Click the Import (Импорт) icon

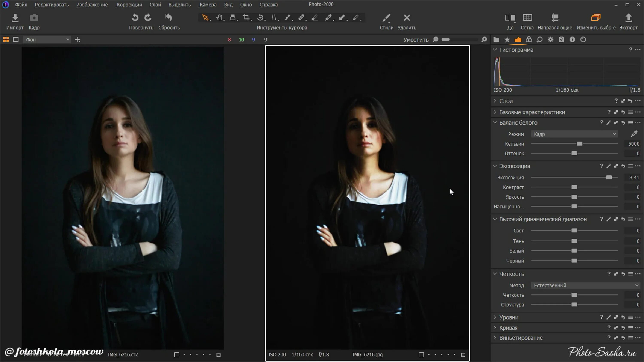point(15,18)
